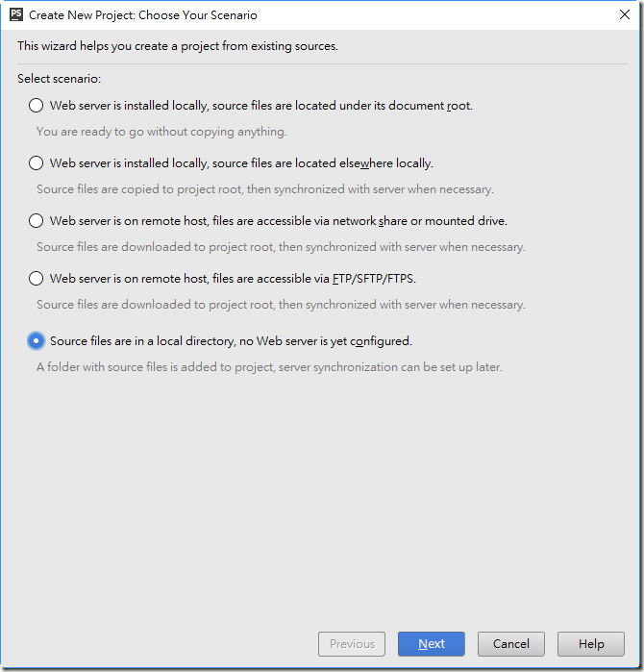Viewport: 644px width, 672px height.
Task: Select radio circle for local document root scenario
Action: (36, 106)
